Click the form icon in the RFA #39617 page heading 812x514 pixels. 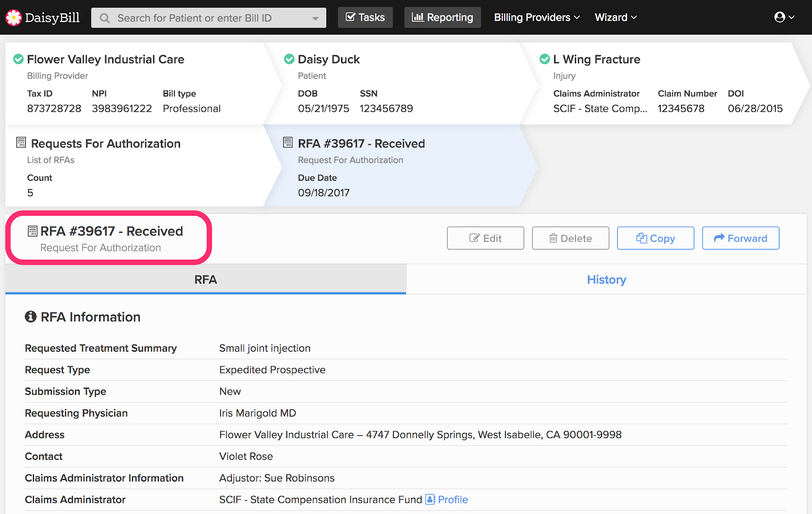click(x=32, y=231)
